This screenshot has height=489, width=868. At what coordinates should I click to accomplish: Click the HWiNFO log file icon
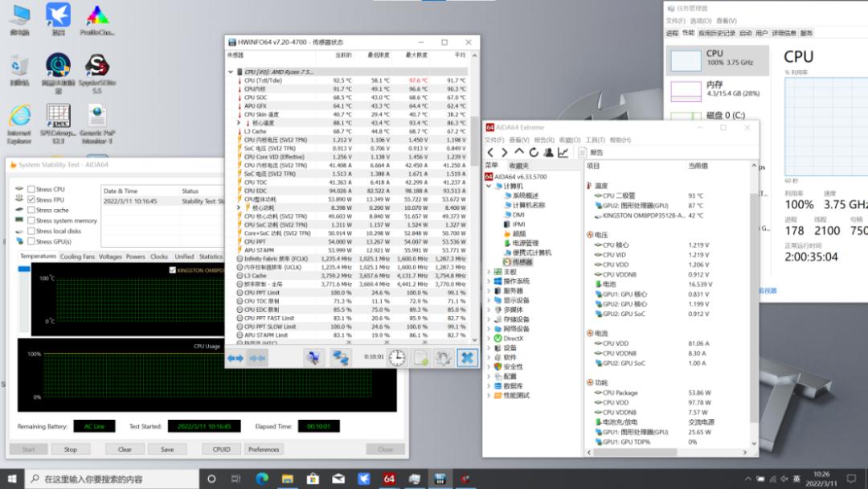(x=420, y=358)
